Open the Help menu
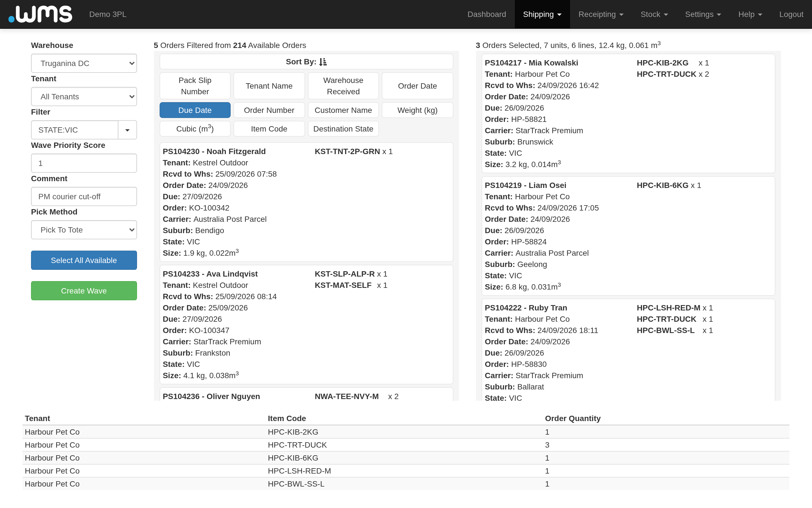 pos(750,14)
